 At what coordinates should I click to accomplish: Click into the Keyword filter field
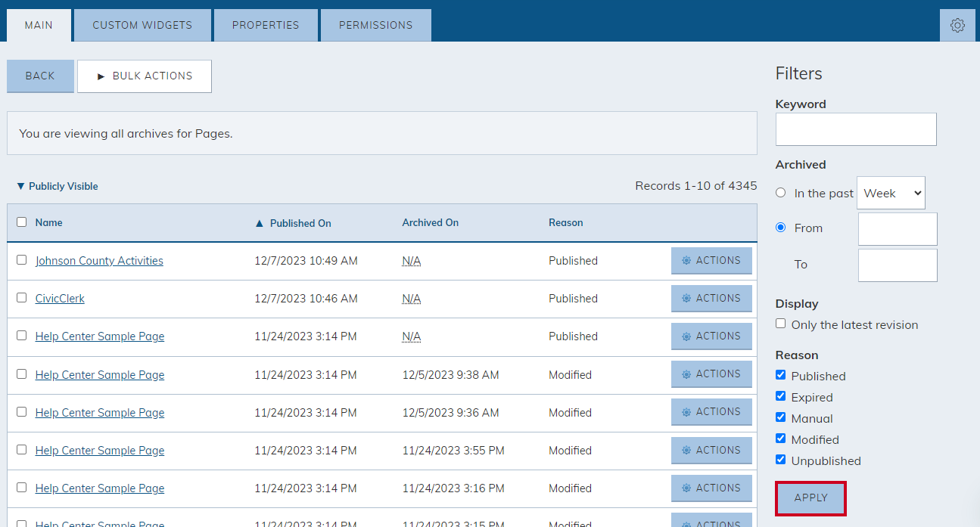point(856,129)
